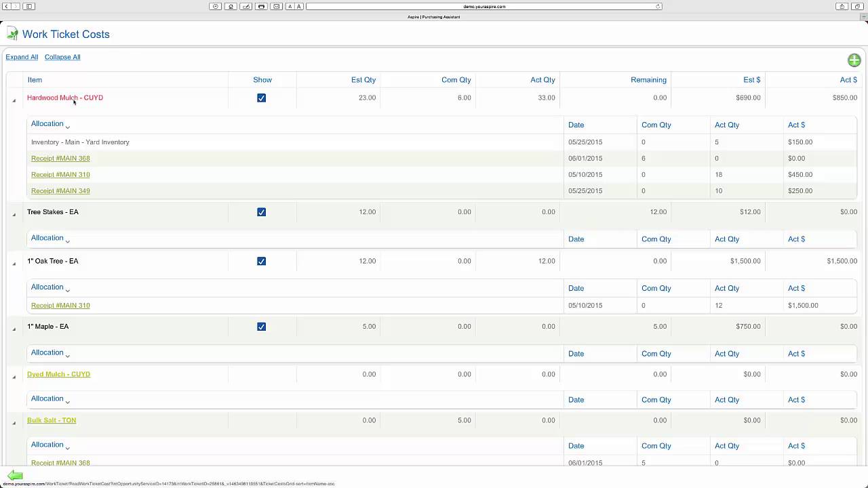
Task: Open Receipt #MAIN 368 under Hardwood Mulch
Action: click(60, 159)
